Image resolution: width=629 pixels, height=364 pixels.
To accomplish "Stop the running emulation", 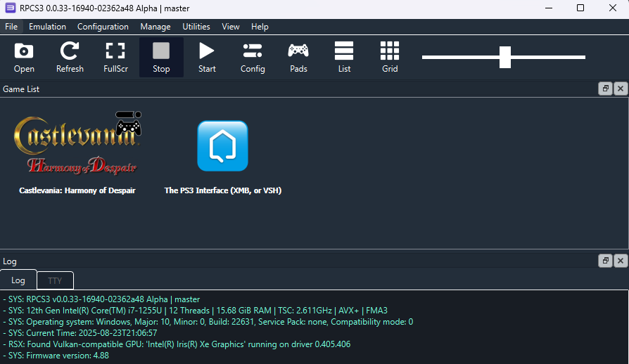I will click(x=161, y=57).
